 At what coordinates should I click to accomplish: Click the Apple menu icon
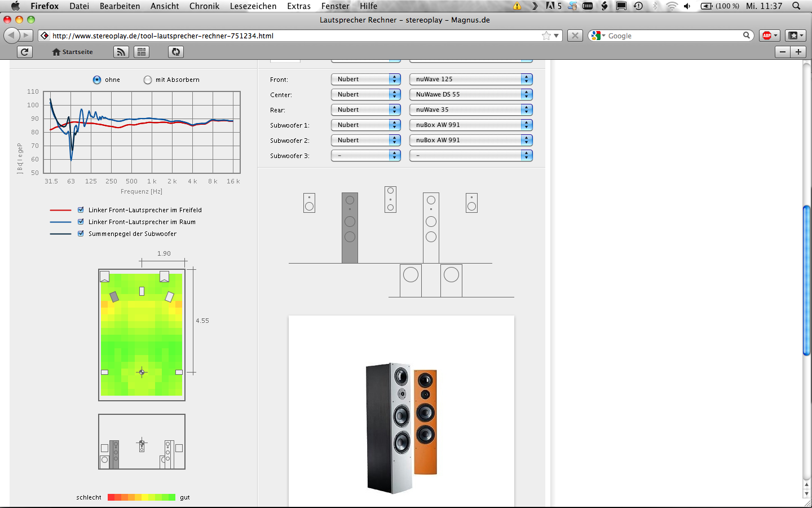pos(15,6)
